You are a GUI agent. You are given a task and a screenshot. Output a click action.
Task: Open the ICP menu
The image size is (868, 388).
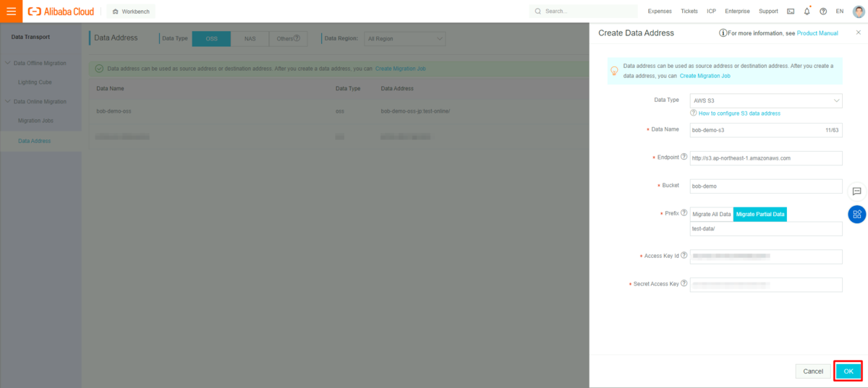(x=712, y=12)
